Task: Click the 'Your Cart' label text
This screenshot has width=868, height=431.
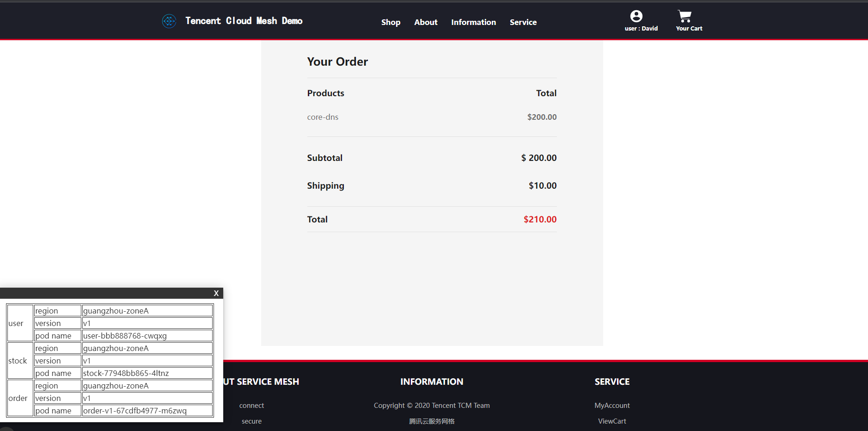Action: point(689,29)
